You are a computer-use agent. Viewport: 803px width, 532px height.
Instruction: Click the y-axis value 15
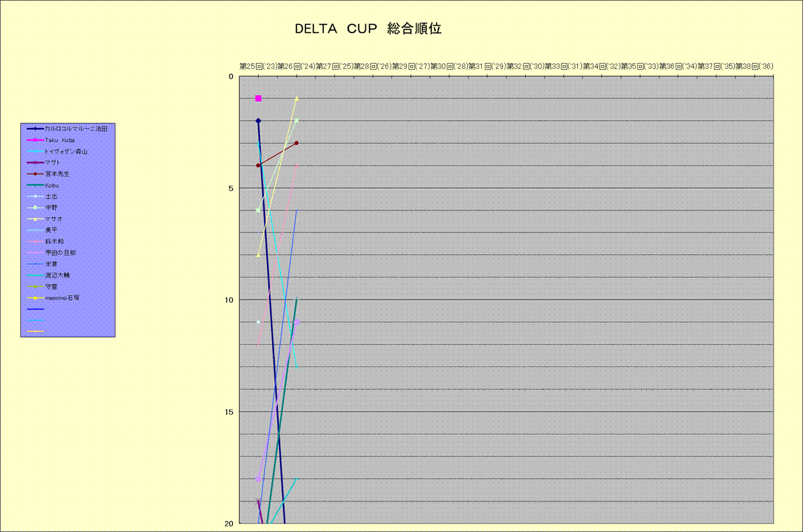[228, 412]
